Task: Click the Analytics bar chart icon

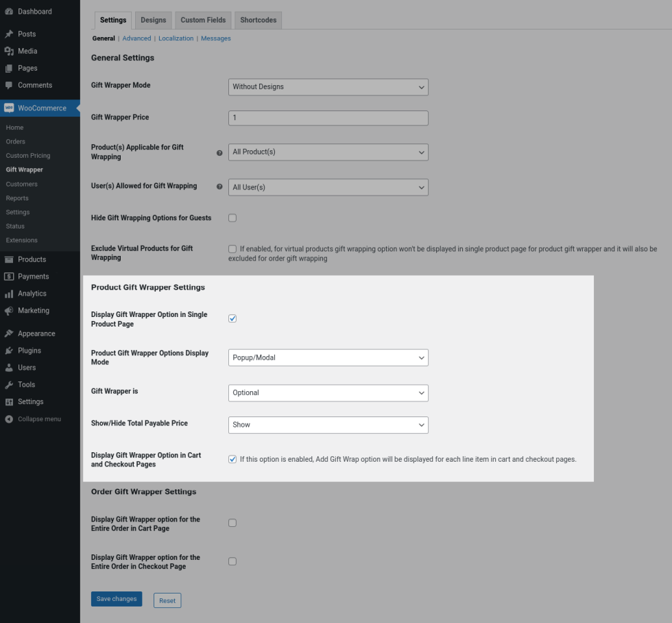Action: pos(9,294)
